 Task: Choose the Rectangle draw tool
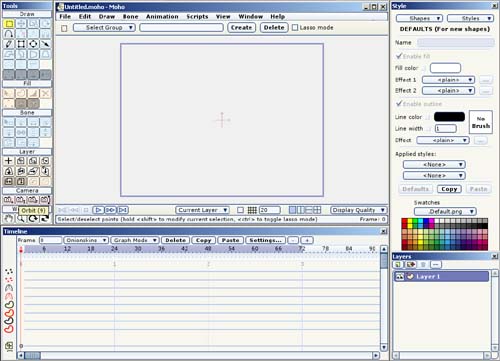21,44
